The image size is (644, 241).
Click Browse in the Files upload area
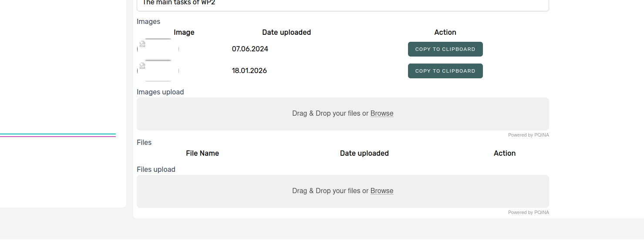click(x=382, y=191)
